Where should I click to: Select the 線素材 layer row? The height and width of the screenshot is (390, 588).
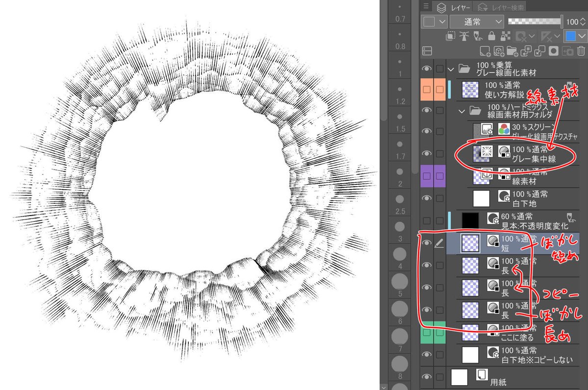point(512,176)
